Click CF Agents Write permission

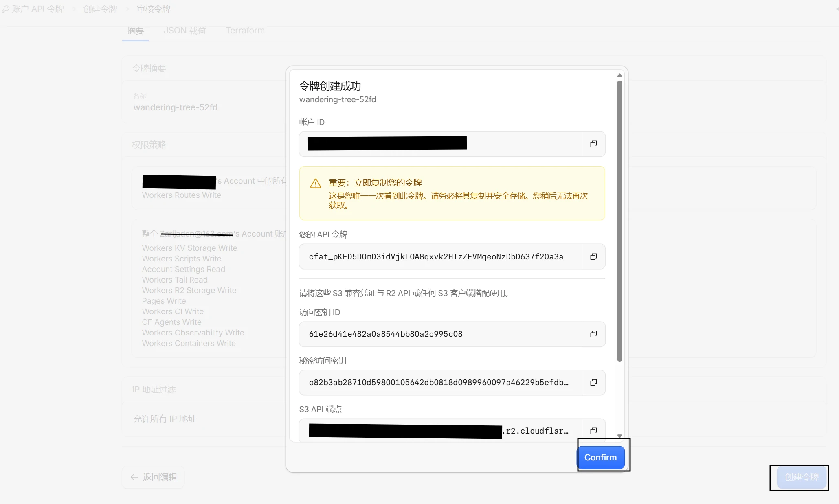pos(171,322)
